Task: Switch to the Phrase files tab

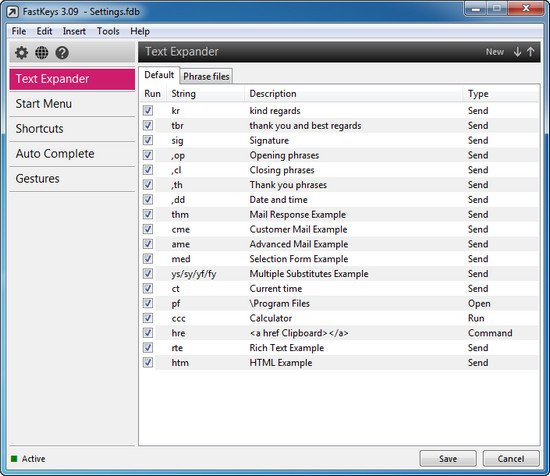Action: point(206,76)
